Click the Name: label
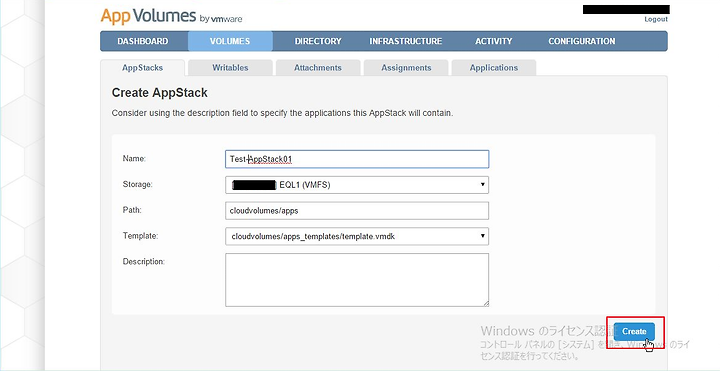Screen dimensions: 720x371 (134, 158)
